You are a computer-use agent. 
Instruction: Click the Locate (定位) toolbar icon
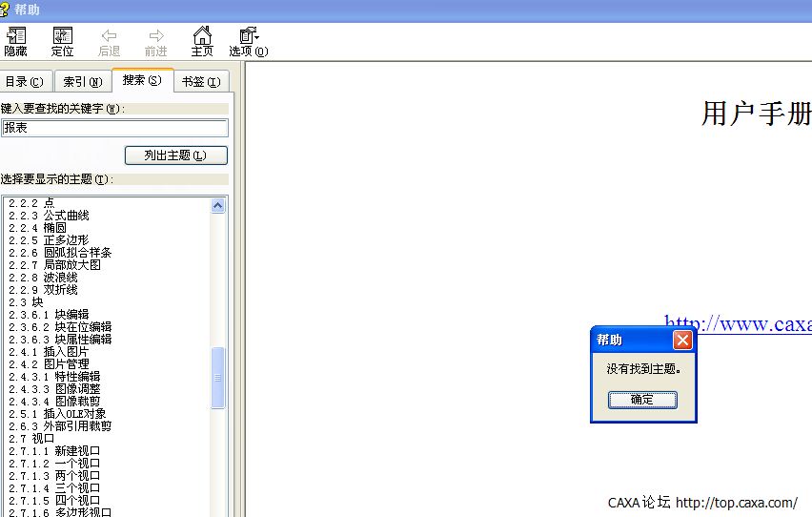pyautogui.click(x=62, y=41)
